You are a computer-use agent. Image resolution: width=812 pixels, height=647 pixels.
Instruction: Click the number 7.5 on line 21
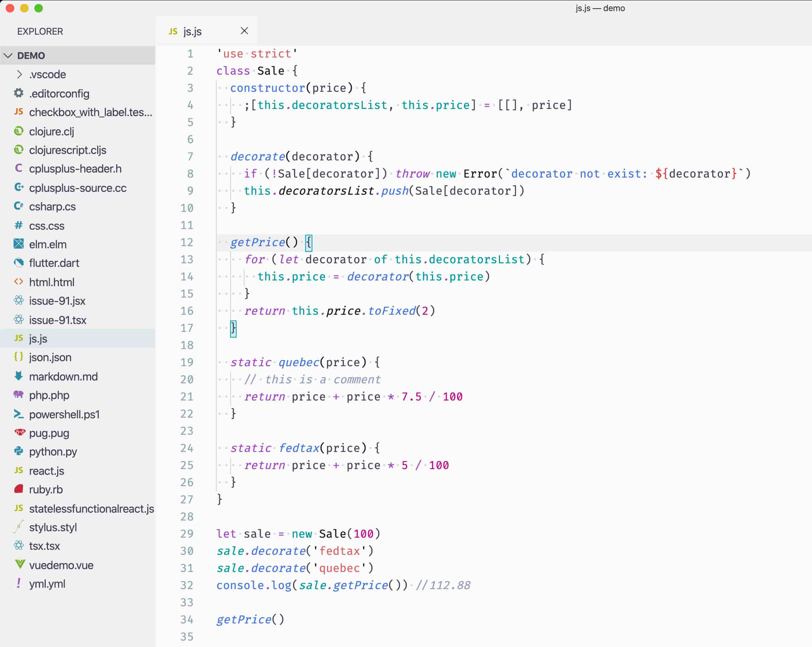[411, 396]
